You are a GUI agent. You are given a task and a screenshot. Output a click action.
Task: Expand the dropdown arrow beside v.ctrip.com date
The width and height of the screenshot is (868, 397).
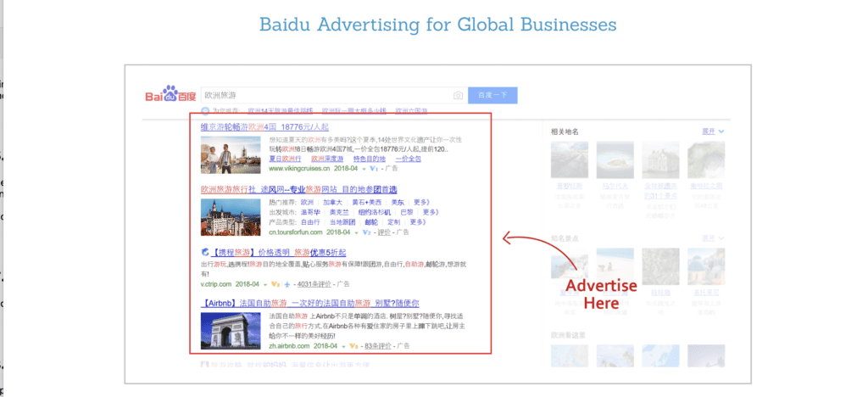pos(265,284)
